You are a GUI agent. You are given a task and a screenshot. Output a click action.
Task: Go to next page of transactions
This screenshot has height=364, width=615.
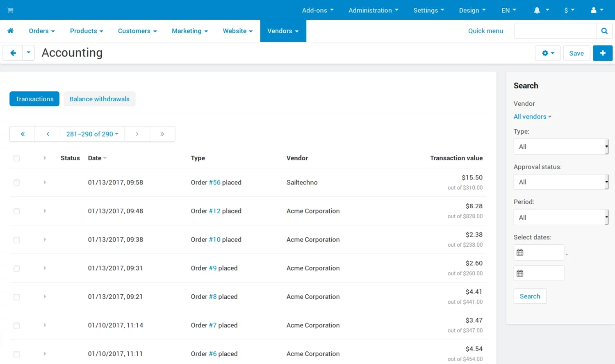pyautogui.click(x=137, y=134)
